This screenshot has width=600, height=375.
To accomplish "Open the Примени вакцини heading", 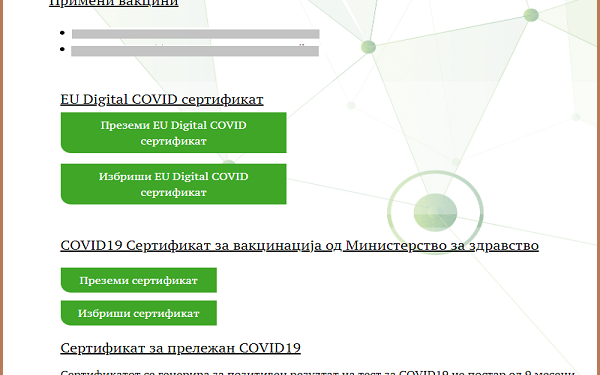I will pyautogui.click(x=114, y=3).
